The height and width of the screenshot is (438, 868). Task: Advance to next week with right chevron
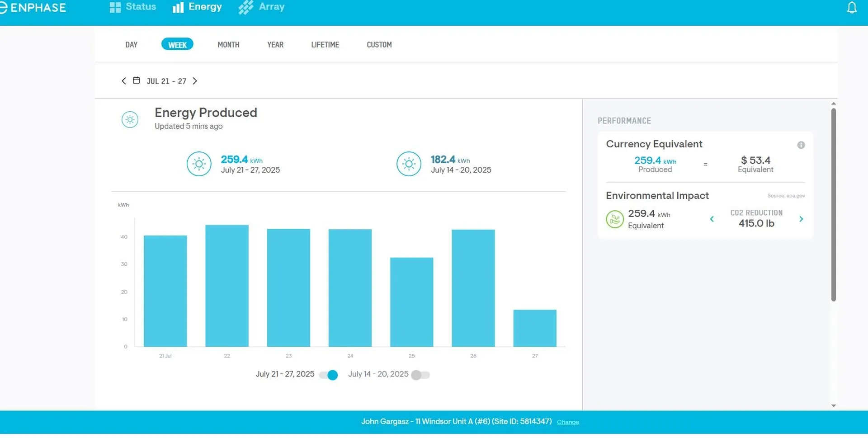pyautogui.click(x=195, y=81)
